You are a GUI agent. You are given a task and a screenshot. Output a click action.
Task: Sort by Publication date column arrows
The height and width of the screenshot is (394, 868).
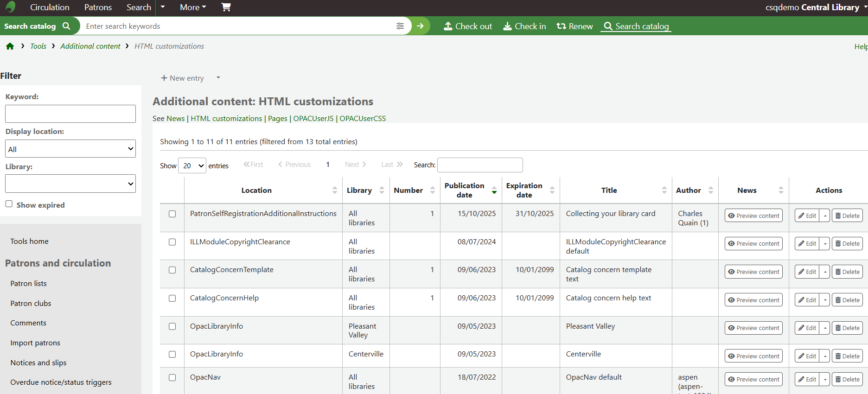click(494, 190)
